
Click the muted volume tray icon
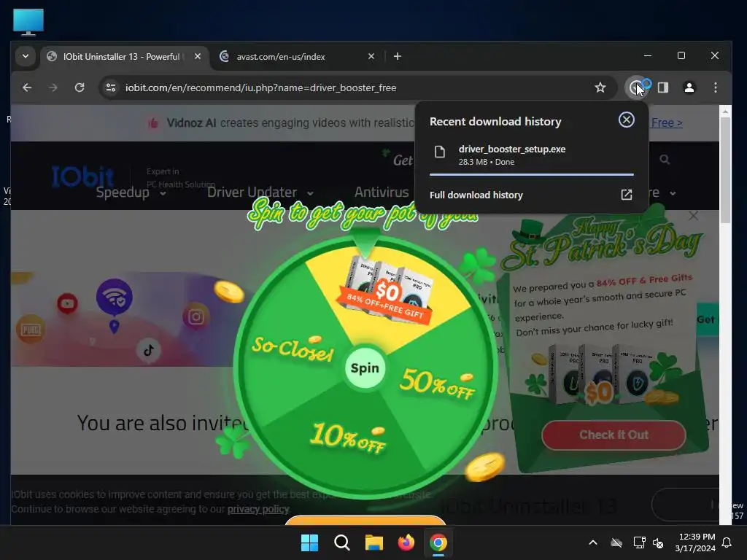click(x=658, y=542)
